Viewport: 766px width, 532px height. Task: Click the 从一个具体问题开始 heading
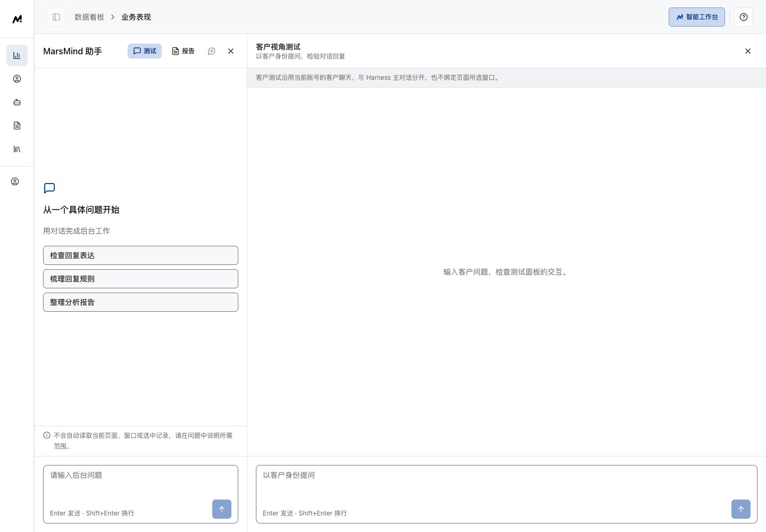pyautogui.click(x=81, y=210)
